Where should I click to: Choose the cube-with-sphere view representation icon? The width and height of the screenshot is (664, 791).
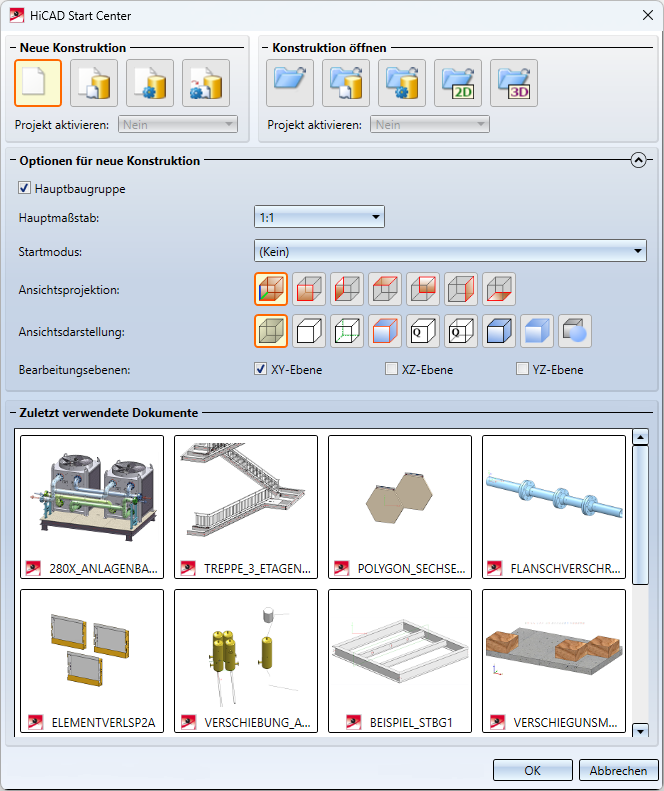pos(575,331)
